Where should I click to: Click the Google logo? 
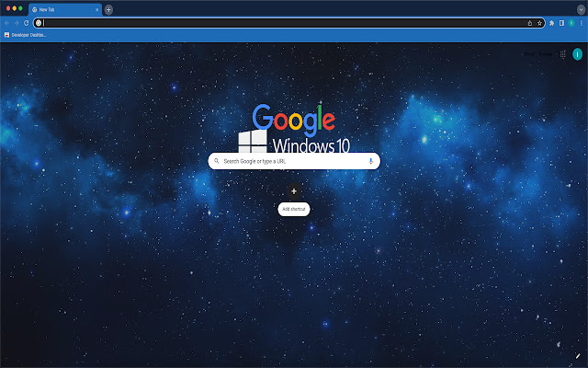(294, 120)
